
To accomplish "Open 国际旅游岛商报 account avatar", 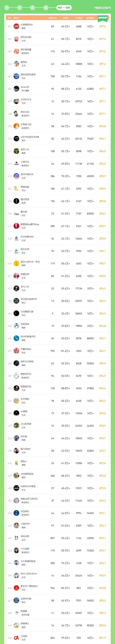I will pos(16,76).
